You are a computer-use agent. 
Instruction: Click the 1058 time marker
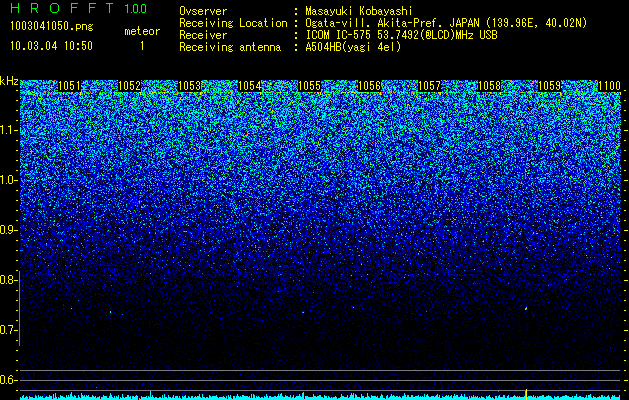coord(489,86)
